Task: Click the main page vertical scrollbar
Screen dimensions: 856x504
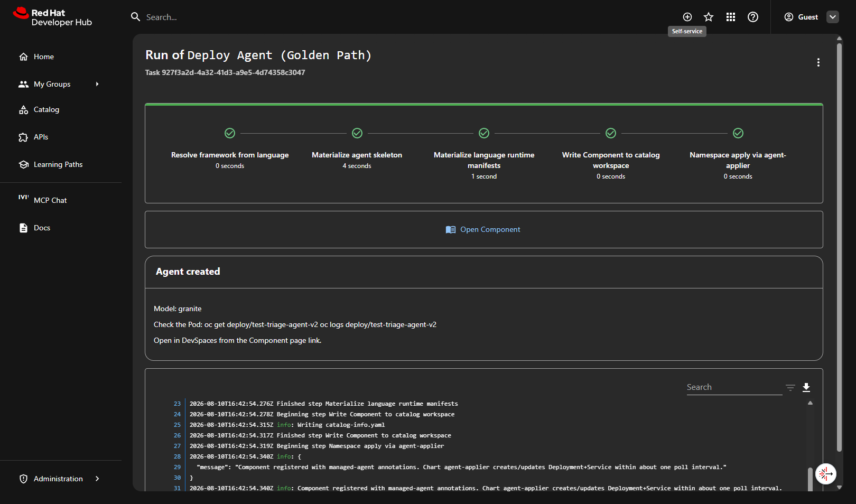Action: click(x=839, y=247)
